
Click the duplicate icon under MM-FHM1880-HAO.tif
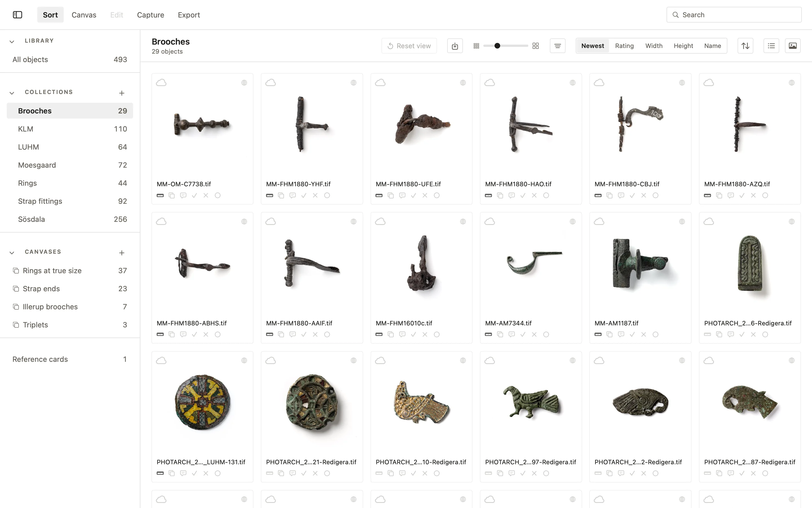point(500,196)
